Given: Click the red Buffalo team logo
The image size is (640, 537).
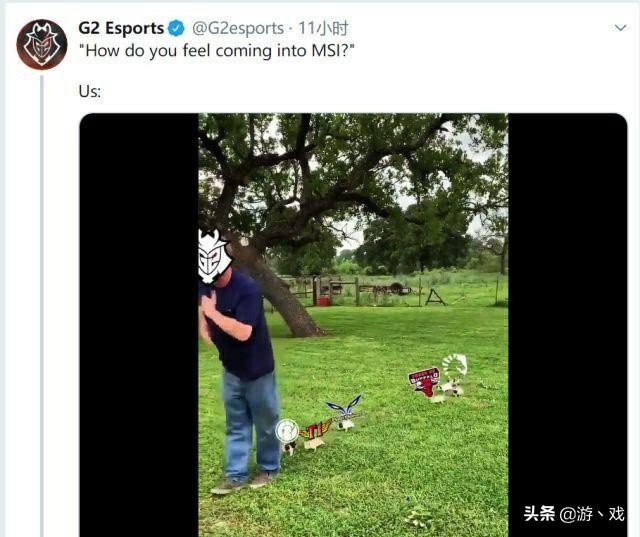Looking at the screenshot, I should point(424,381).
